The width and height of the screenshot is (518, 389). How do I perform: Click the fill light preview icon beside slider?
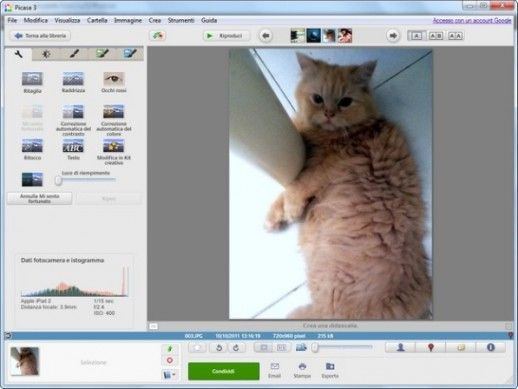(32, 180)
